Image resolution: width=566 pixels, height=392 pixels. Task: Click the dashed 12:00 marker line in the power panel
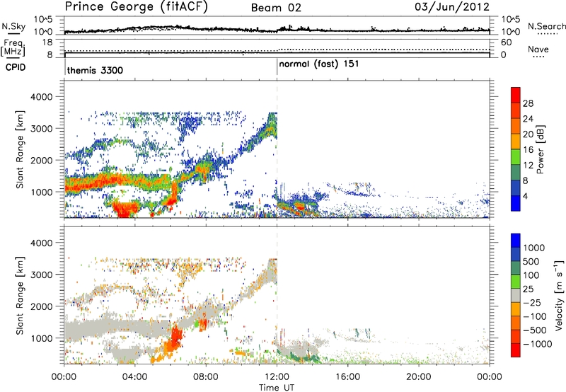(277, 149)
